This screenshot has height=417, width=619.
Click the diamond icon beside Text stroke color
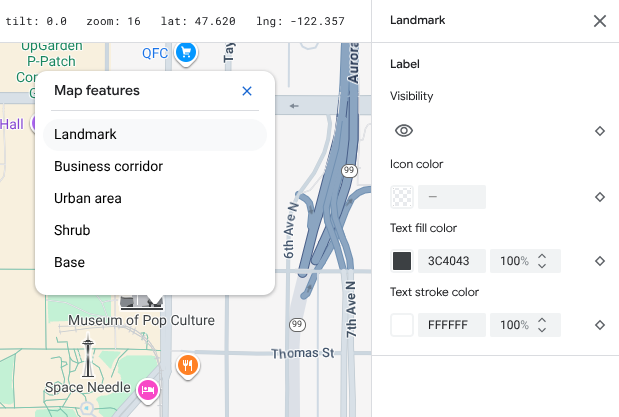pos(599,325)
